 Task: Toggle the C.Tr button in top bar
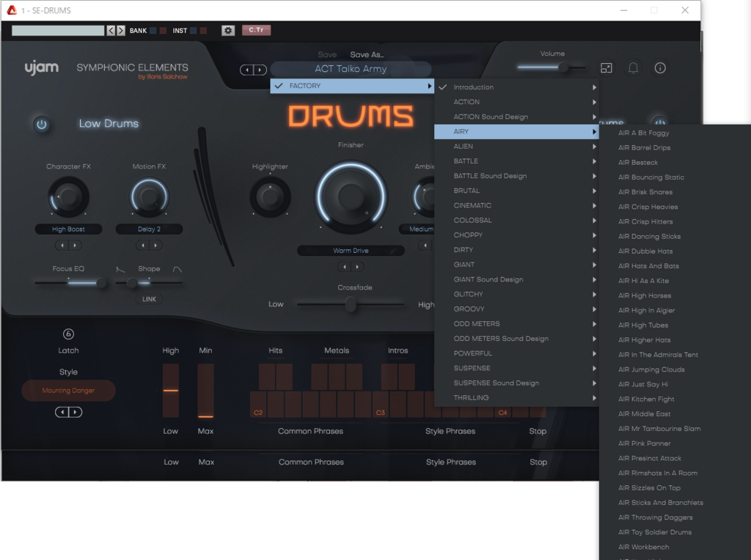coord(256,30)
